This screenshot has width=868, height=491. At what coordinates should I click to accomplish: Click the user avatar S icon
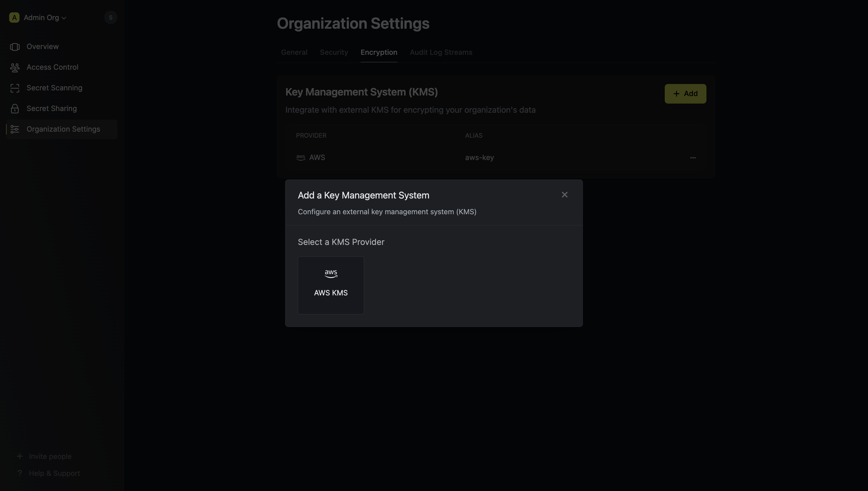coord(111,17)
